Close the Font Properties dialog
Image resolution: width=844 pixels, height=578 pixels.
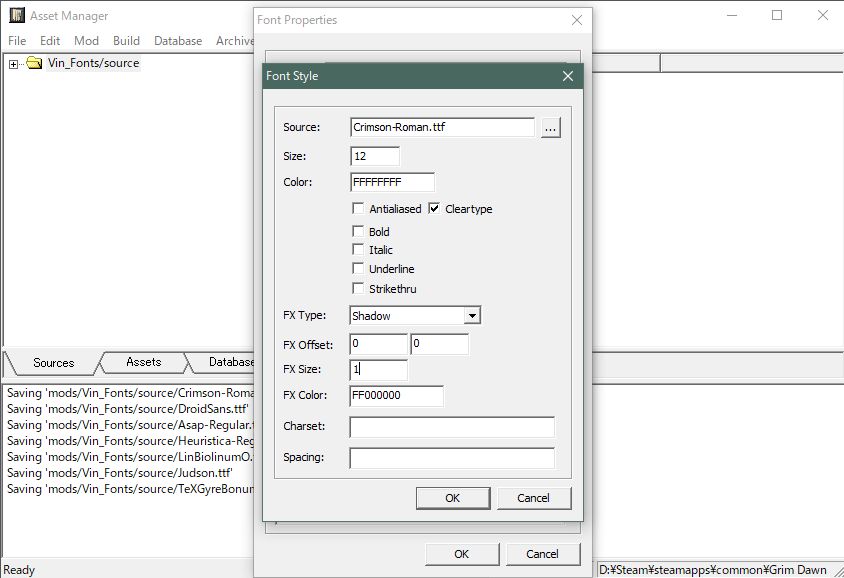tap(576, 20)
